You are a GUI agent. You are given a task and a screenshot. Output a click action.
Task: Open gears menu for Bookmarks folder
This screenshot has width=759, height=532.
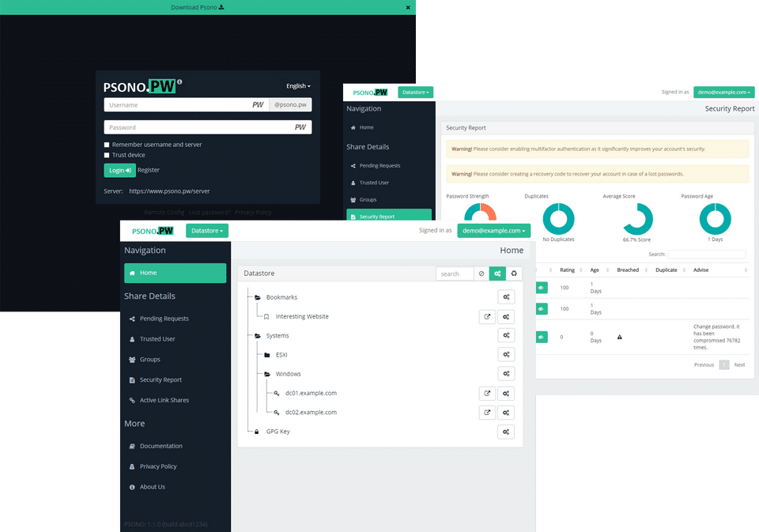[506, 297]
